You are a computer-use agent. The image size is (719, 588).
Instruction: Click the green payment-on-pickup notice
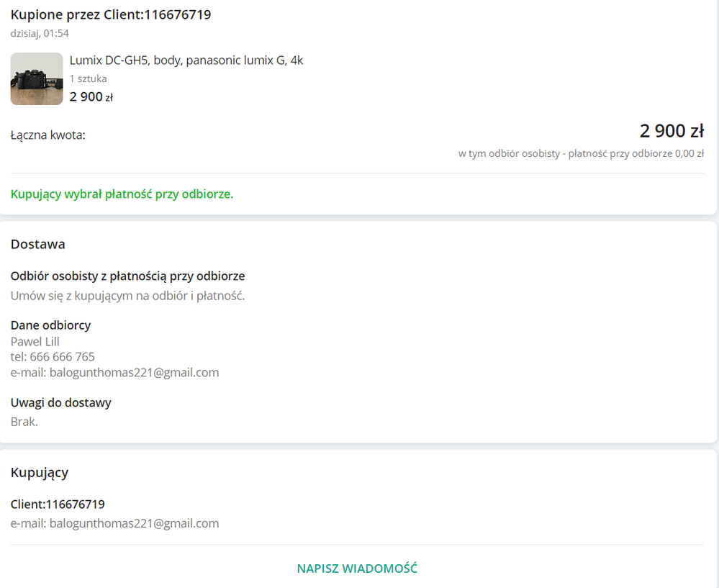[122, 194]
